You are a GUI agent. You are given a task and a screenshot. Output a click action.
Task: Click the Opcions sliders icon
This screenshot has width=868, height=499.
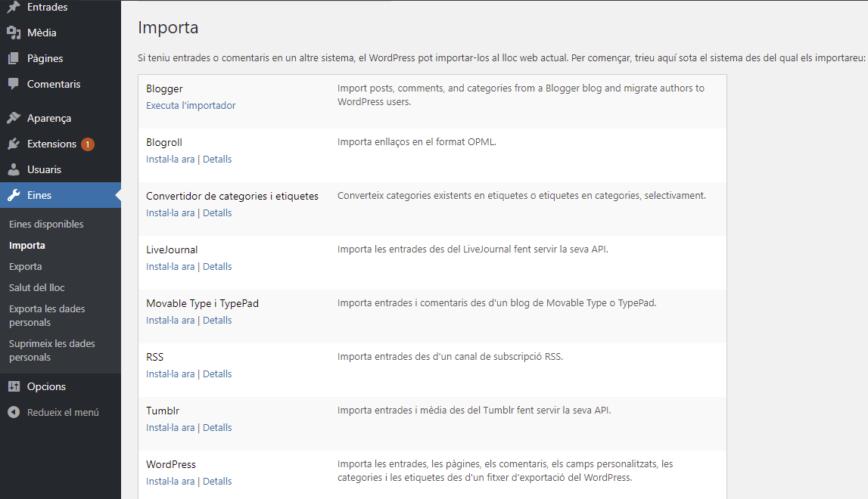[x=14, y=386]
